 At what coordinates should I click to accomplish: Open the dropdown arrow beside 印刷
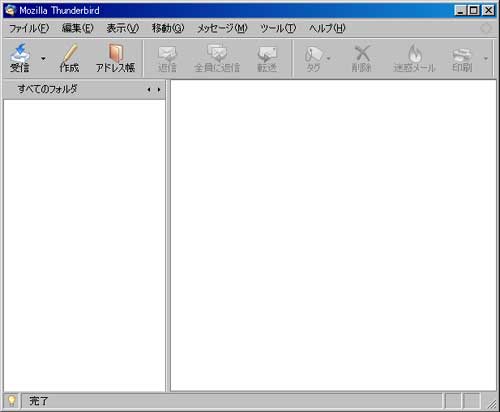(x=486, y=58)
